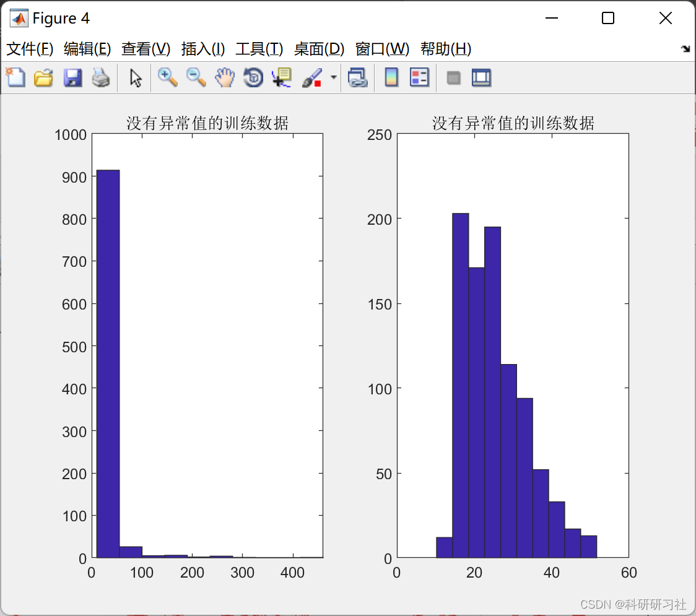Viewport: 696px width, 616px height.
Task: Choose the Data Cursor tool
Action: [x=281, y=77]
